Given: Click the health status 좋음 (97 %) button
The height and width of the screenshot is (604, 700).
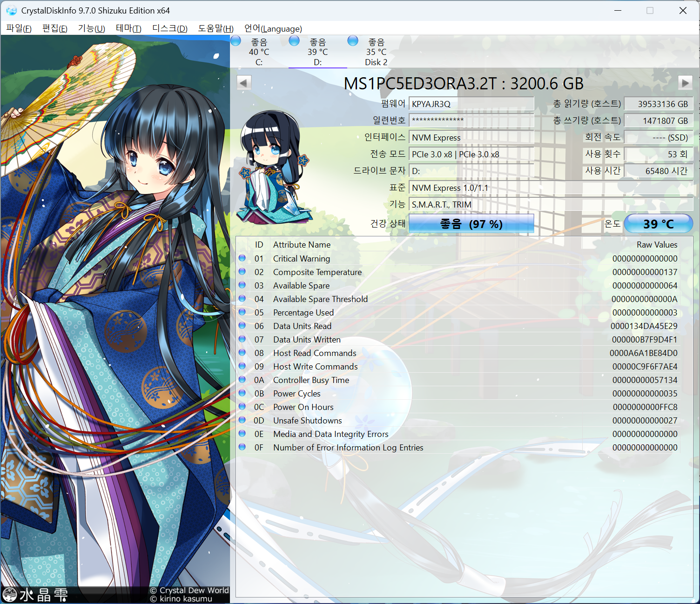Looking at the screenshot, I should pos(471,224).
